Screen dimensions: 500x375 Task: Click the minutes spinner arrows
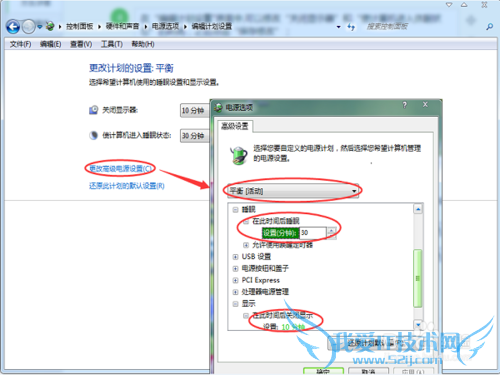(x=332, y=233)
